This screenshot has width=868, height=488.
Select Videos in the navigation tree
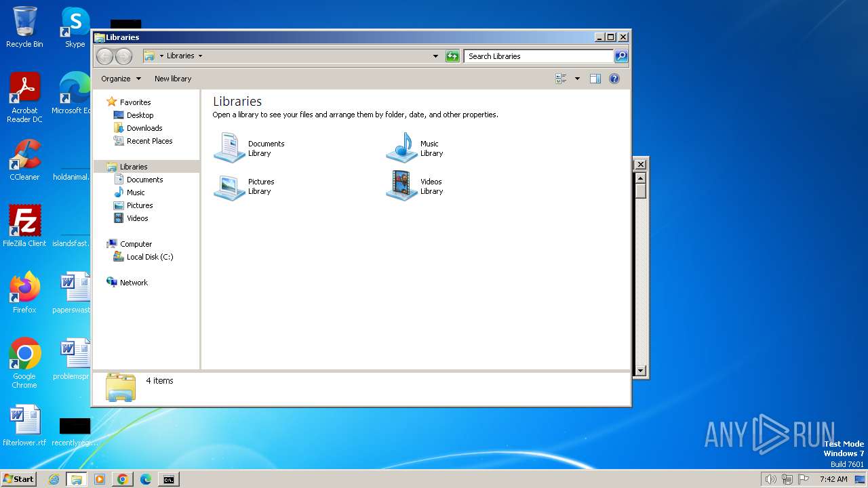click(x=138, y=218)
